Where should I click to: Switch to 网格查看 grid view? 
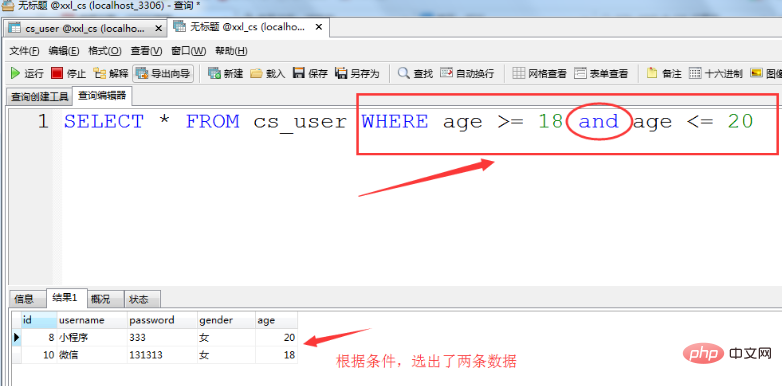tap(540, 74)
